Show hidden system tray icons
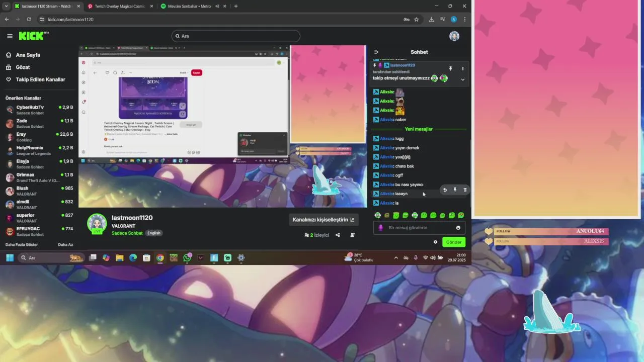The height and width of the screenshot is (362, 644). point(395,257)
